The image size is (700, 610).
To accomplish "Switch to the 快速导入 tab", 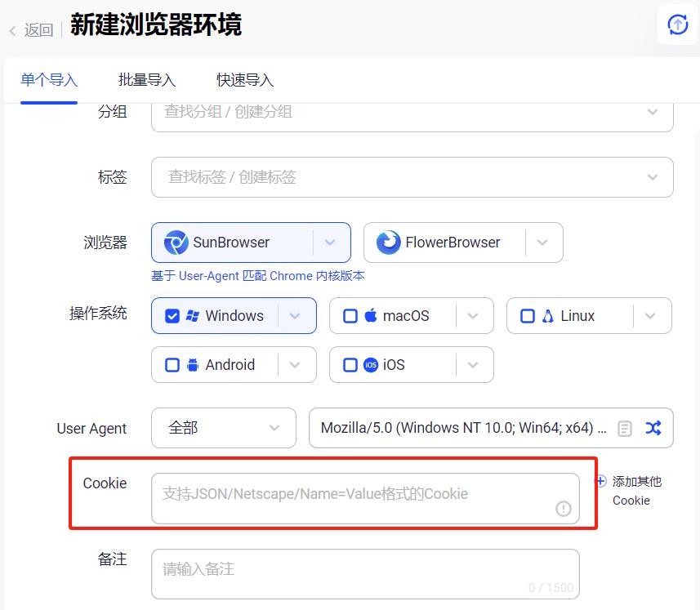I will (245, 80).
